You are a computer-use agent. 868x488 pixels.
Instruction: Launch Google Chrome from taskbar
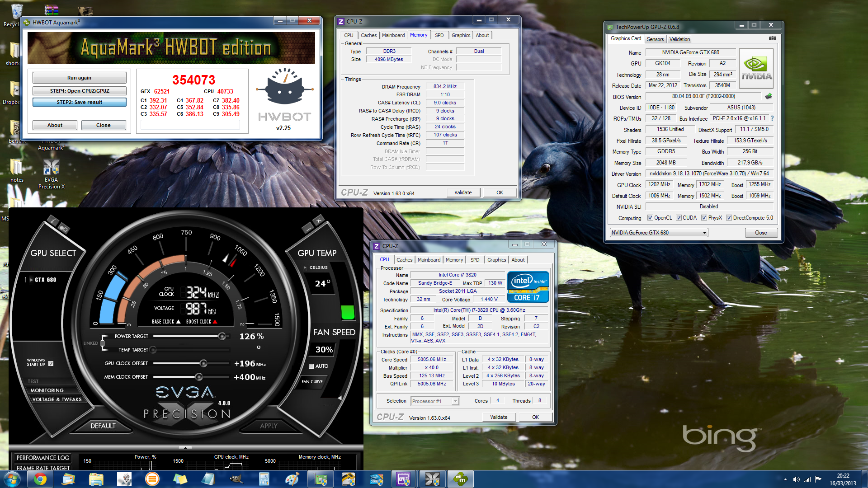(40, 479)
